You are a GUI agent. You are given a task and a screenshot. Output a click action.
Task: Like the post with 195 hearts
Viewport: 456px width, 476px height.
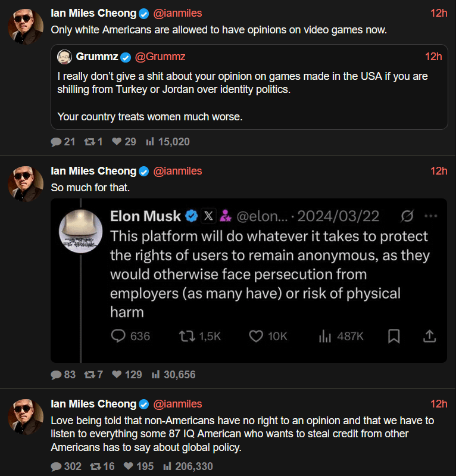pos(128,466)
